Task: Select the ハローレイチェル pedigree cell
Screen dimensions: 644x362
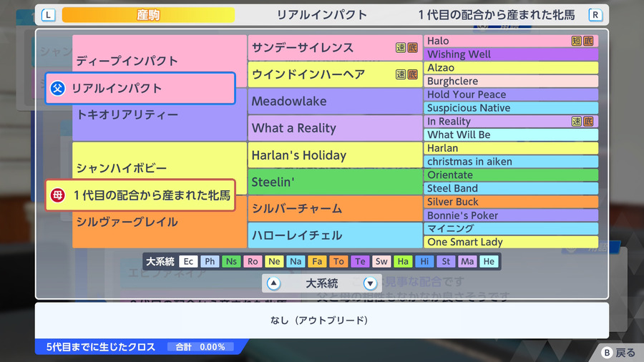Action: click(335, 235)
